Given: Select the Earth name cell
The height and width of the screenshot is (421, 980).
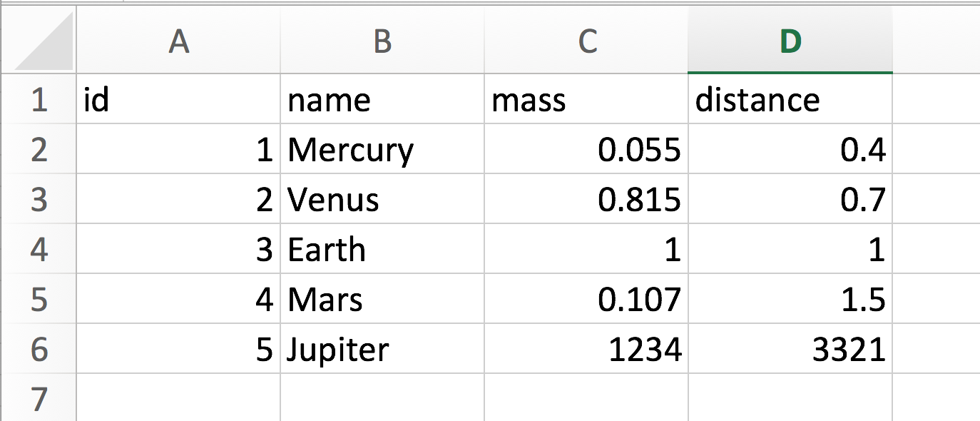Looking at the screenshot, I should [382, 249].
